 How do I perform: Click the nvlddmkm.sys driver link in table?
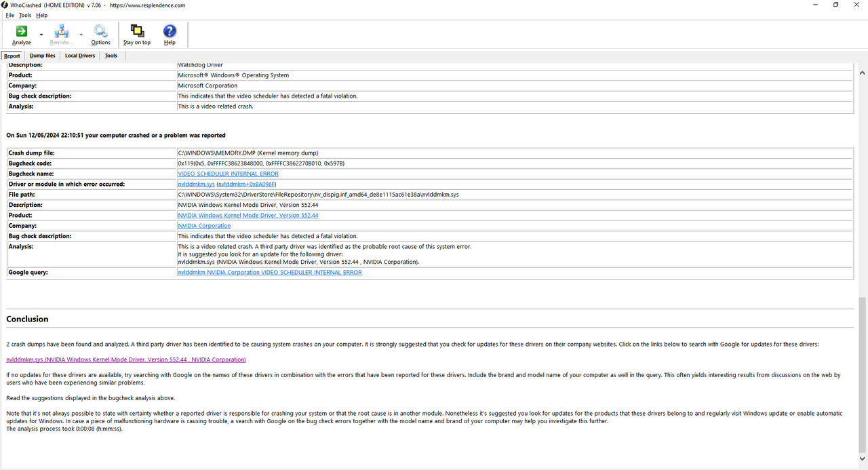(x=196, y=184)
